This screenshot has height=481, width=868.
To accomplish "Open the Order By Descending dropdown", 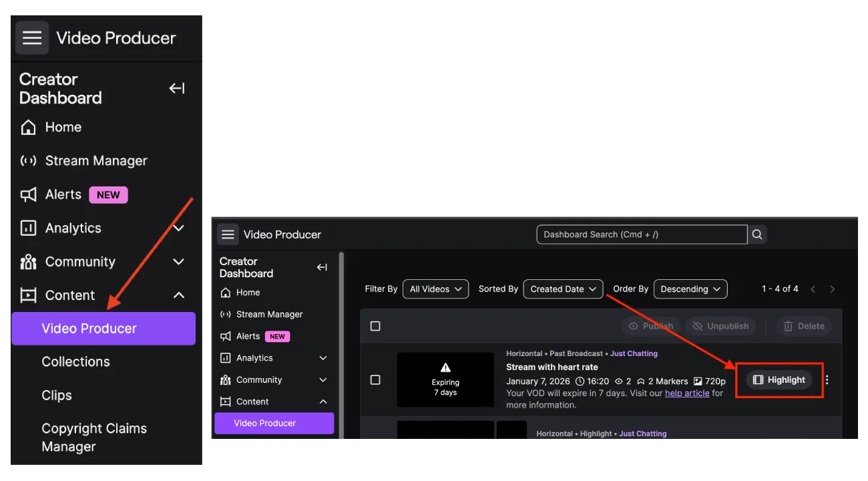I will pos(690,289).
